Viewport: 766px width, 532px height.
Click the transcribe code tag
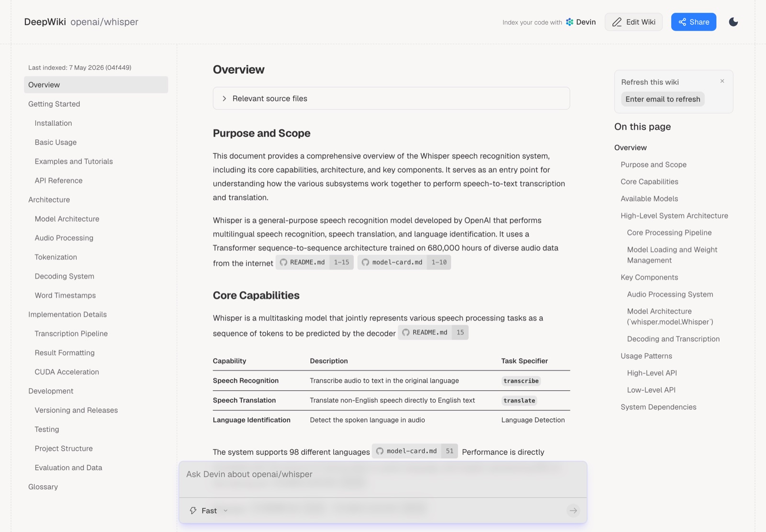(x=521, y=381)
